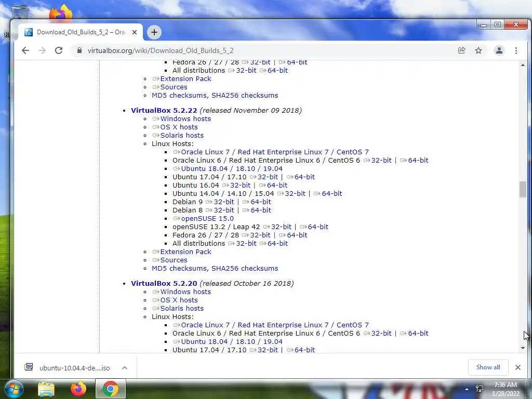Show hidden system tray icons
Viewport: 532px width, 399px height.
(467, 389)
